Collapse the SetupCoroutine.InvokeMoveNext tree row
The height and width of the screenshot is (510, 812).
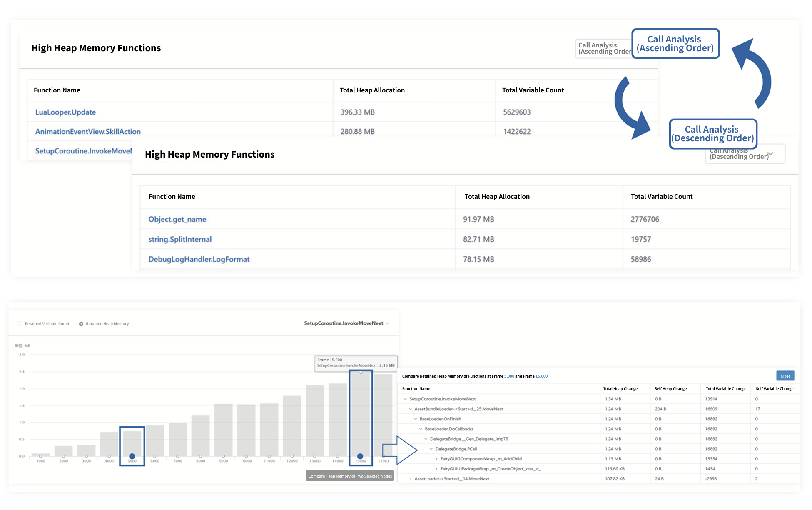click(405, 399)
